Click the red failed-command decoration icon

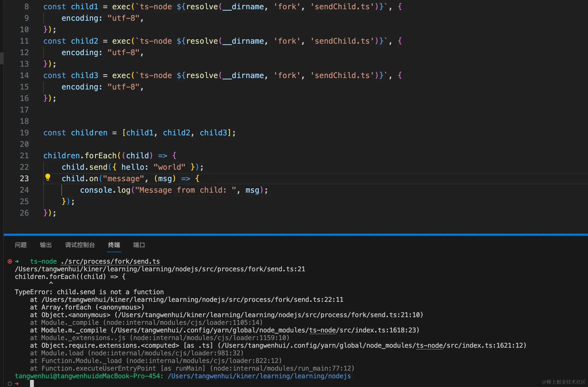click(x=10, y=261)
